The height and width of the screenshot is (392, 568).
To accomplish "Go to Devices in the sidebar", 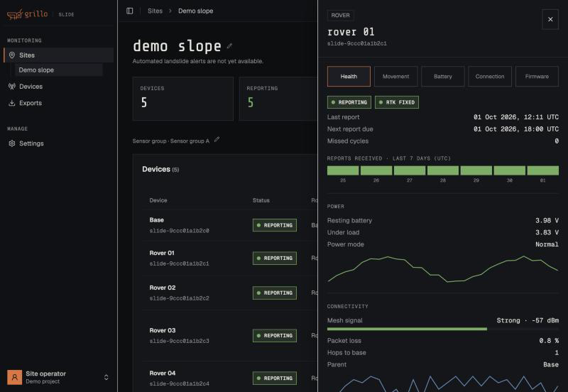I will tap(59, 86).
